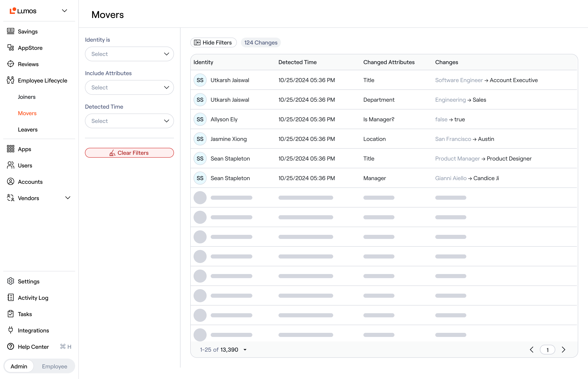Image resolution: width=588 pixels, height=379 pixels.
Task: Open Employee Lifecycle menu item
Action: pyautogui.click(x=42, y=80)
